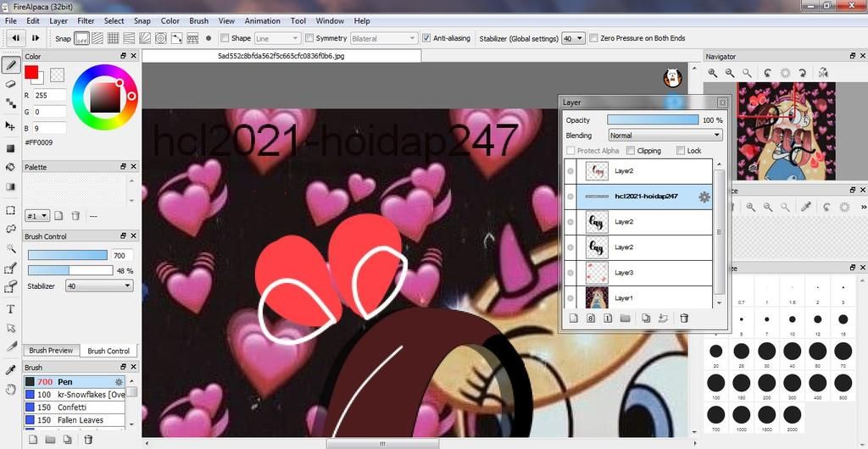Expand hidden Reference panel tools chevron
Screen dimensions: 868x449
point(863,207)
